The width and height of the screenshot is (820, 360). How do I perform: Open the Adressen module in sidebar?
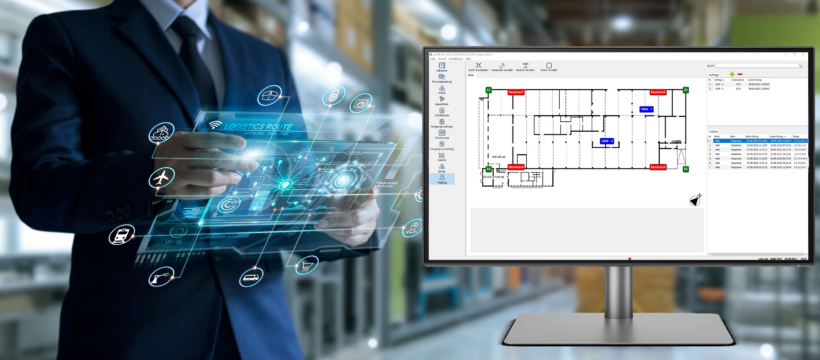coord(442,67)
